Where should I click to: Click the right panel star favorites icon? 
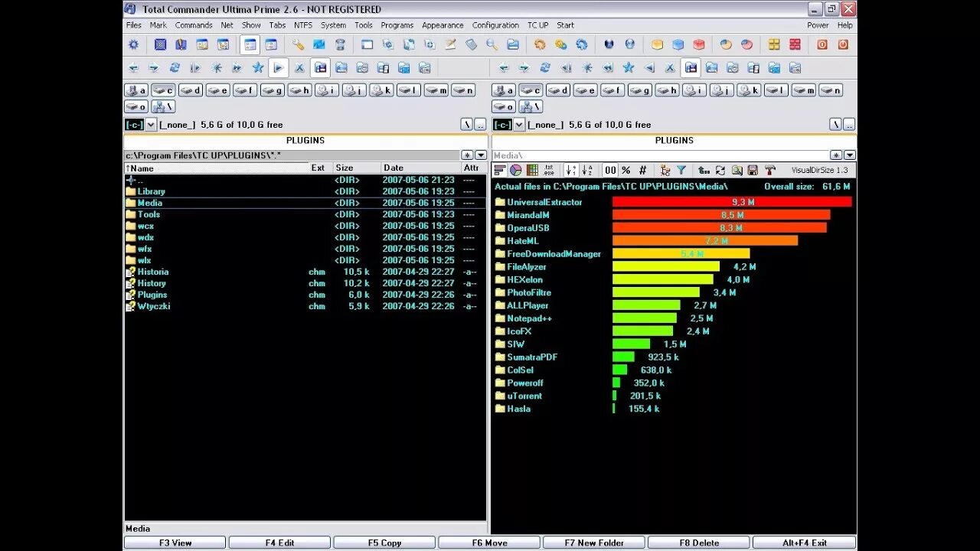[x=629, y=68]
